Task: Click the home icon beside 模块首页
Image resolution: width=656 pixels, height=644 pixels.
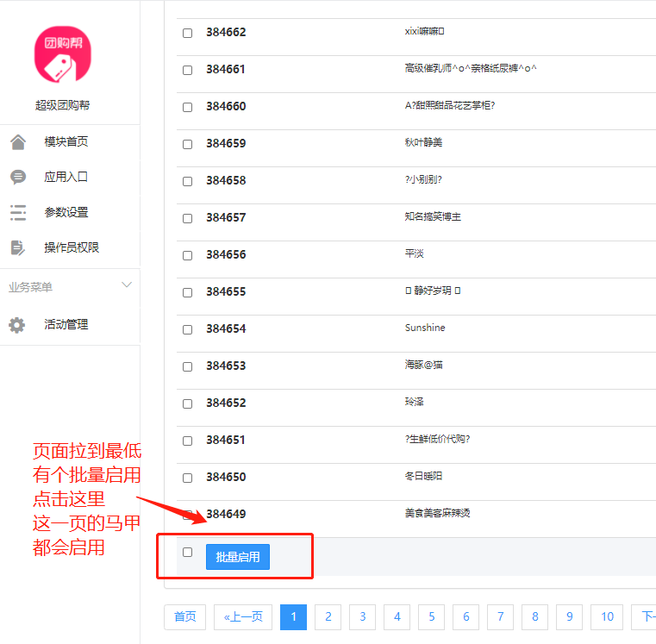Action: click(x=18, y=142)
